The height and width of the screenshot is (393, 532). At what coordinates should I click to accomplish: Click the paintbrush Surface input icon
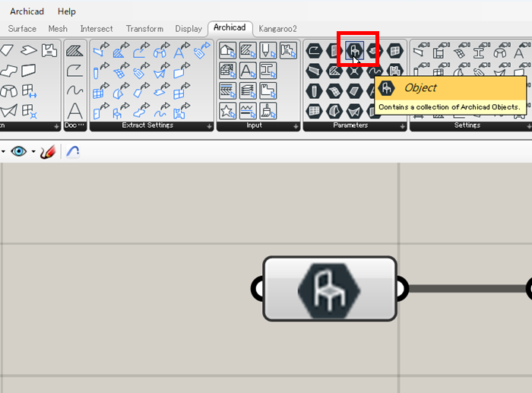pyautogui.click(x=268, y=111)
